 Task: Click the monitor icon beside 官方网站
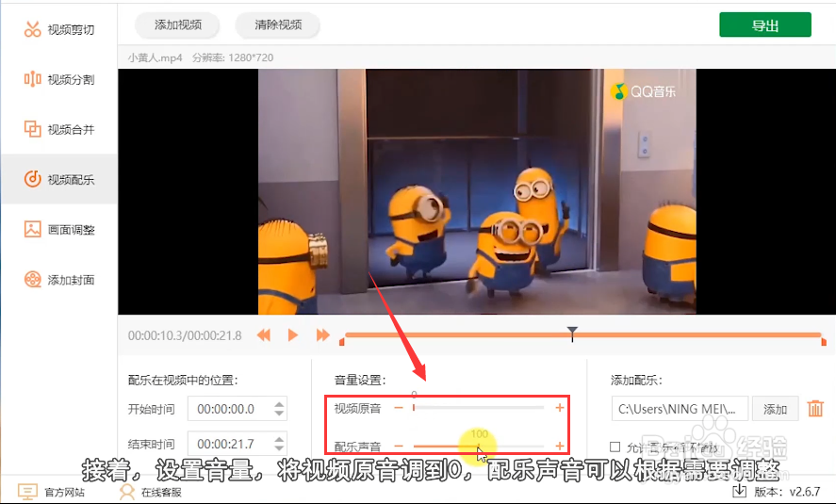[x=27, y=492]
